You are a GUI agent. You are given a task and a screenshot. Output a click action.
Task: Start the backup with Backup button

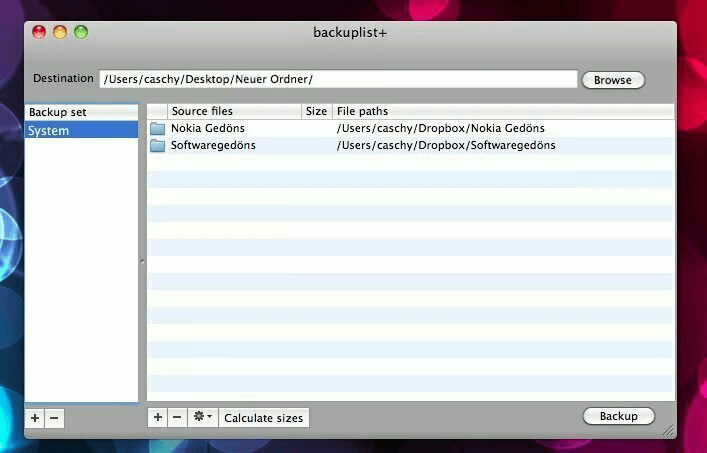point(618,416)
